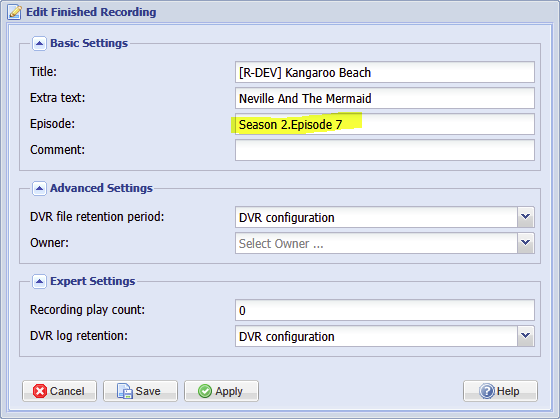Image resolution: width=560 pixels, height=419 pixels.
Task: Open the DVR file retention period dropdown
Action: [x=526, y=217]
